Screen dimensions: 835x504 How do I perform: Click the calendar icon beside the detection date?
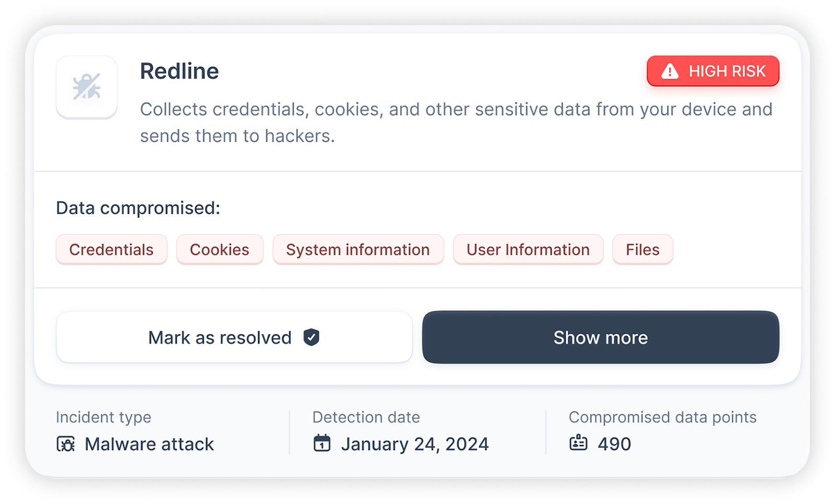(322, 443)
